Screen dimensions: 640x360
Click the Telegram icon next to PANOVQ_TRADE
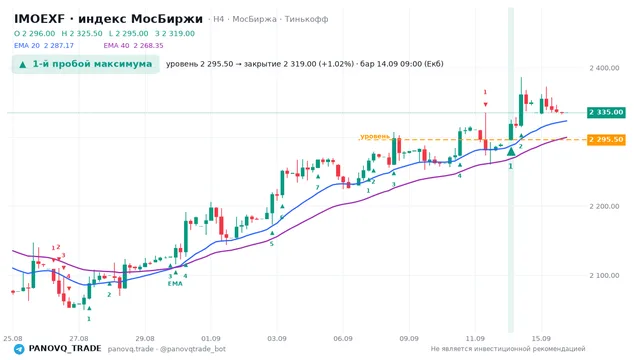click(x=19, y=349)
